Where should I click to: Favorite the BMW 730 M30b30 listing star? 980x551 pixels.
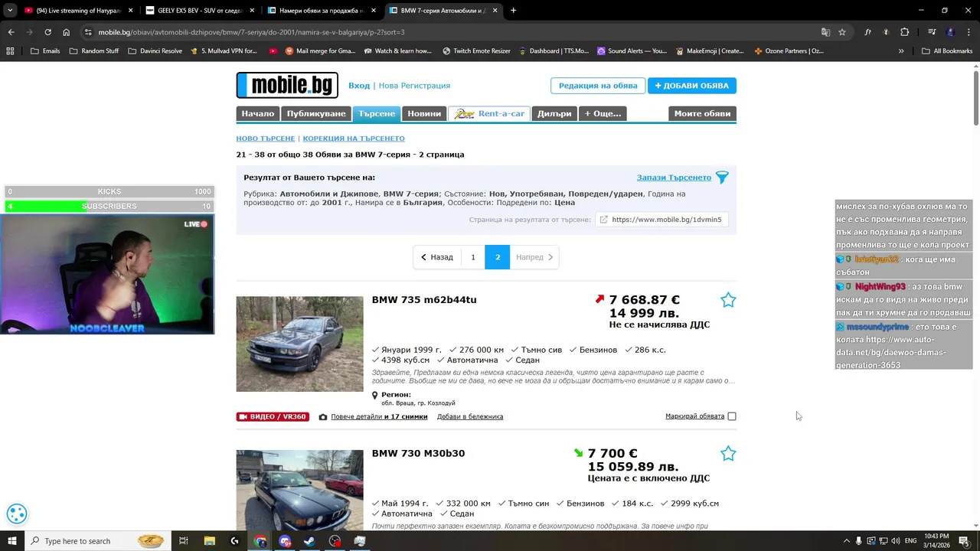[x=728, y=454]
